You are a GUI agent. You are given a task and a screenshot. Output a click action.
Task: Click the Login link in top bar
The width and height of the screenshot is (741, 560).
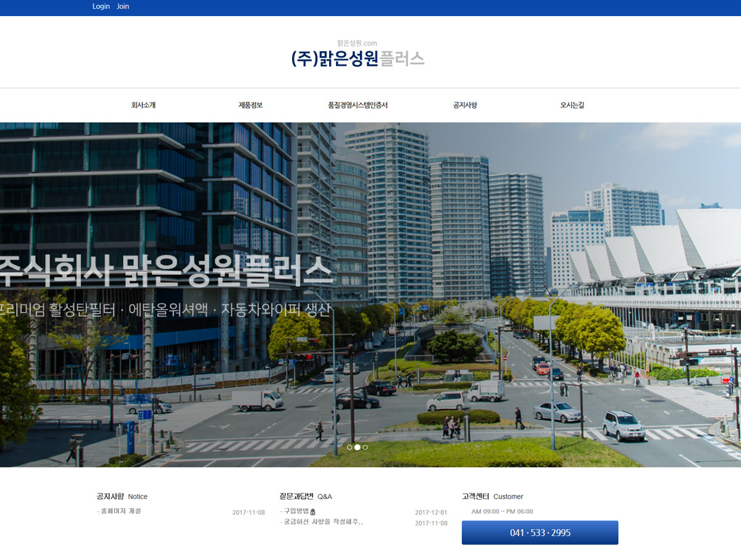click(x=101, y=6)
